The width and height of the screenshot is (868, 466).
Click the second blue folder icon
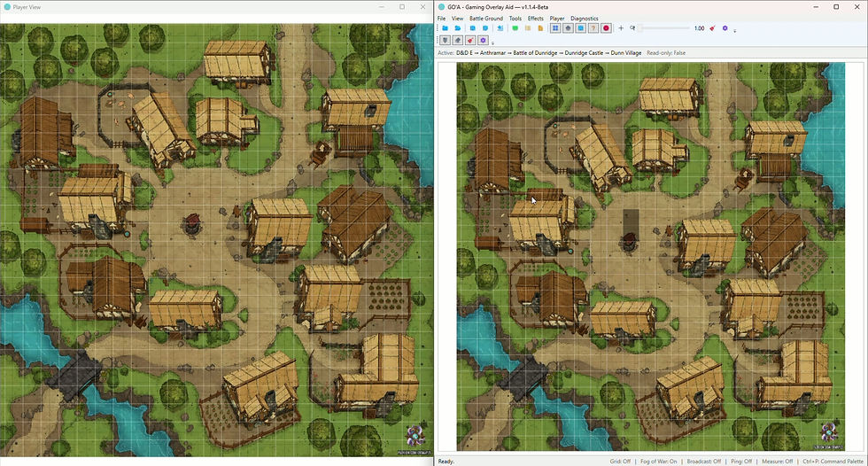point(458,28)
